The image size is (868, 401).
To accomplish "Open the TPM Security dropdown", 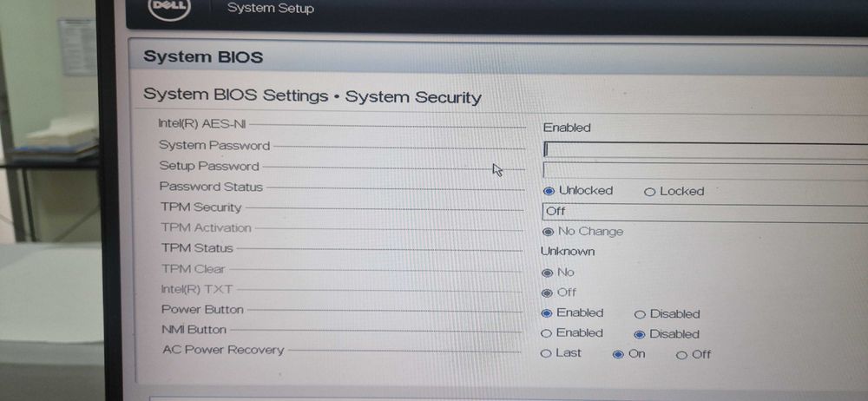I will pos(703,211).
